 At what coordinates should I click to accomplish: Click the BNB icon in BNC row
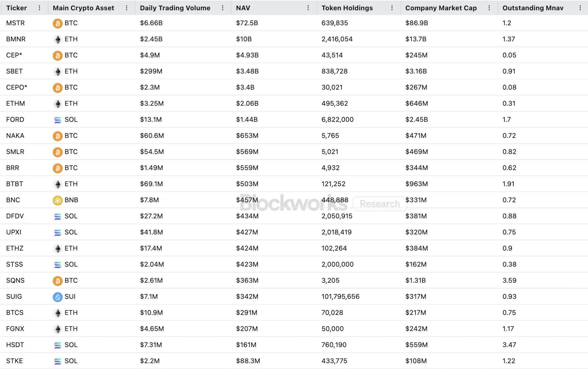point(57,200)
